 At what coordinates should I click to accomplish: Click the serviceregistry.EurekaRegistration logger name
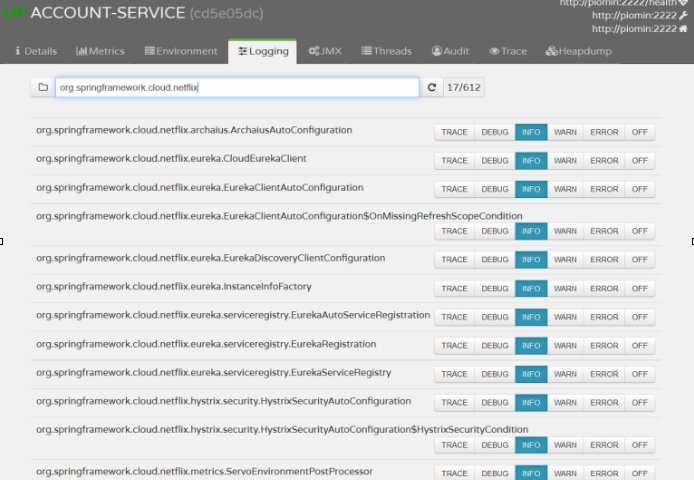(206, 344)
